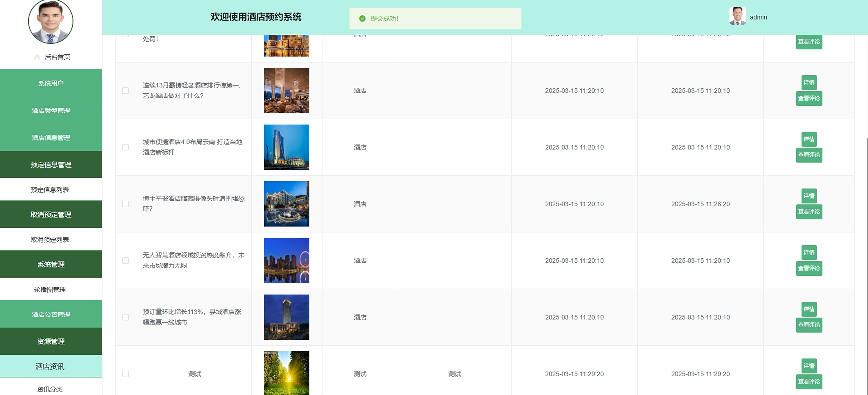868x395 pixels.
Task: Open the ferris wheel skyline thumbnail
Action: (286, 260)
